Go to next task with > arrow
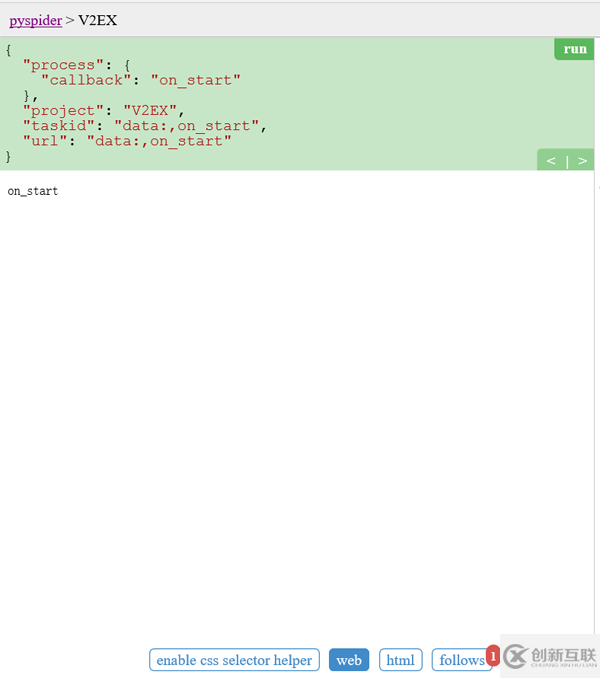 (583, 161)
